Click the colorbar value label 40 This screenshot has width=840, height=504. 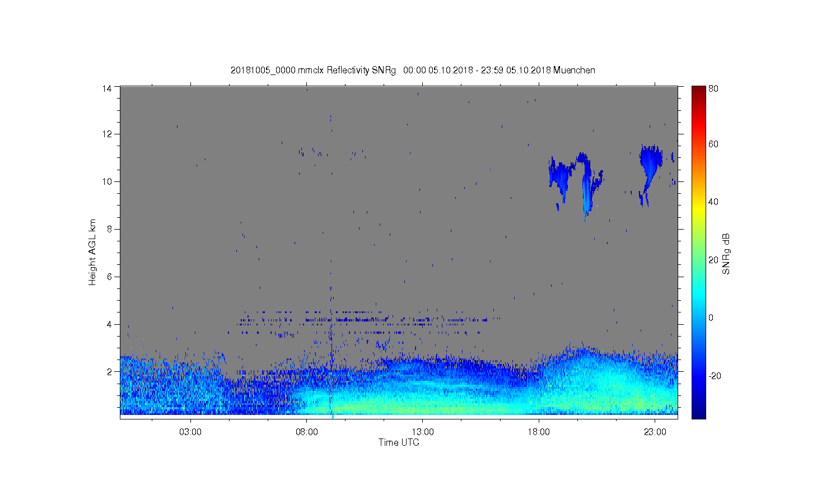(713, 202)
